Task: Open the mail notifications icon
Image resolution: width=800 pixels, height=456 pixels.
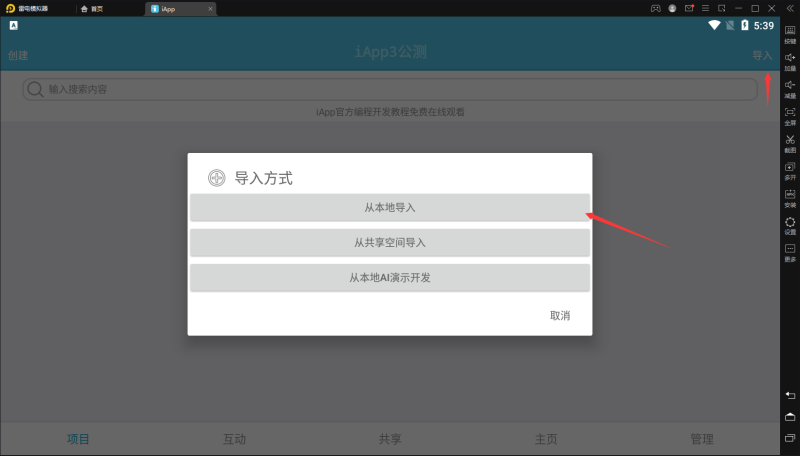Action: [x=689, y=8]
